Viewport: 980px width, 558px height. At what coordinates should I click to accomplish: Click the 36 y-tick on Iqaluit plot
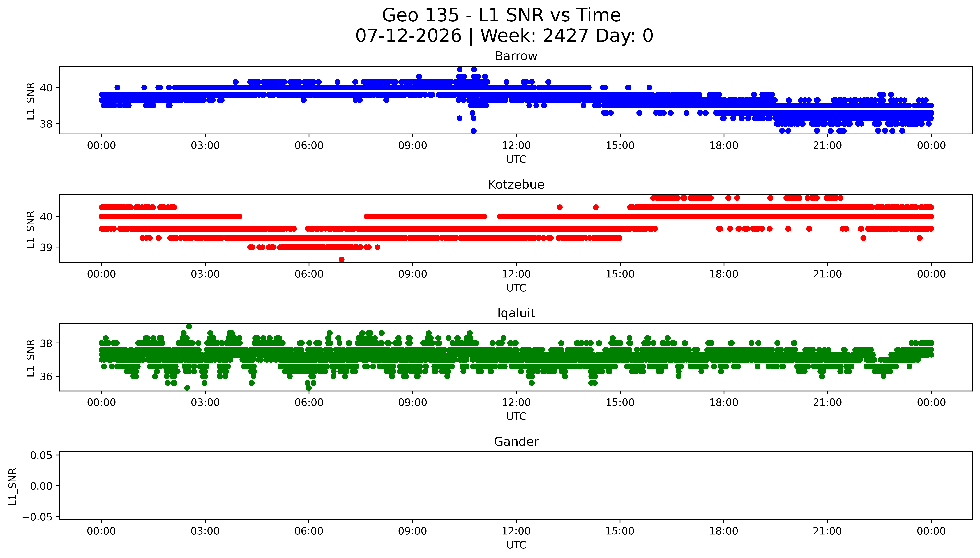tap(46, 377)
